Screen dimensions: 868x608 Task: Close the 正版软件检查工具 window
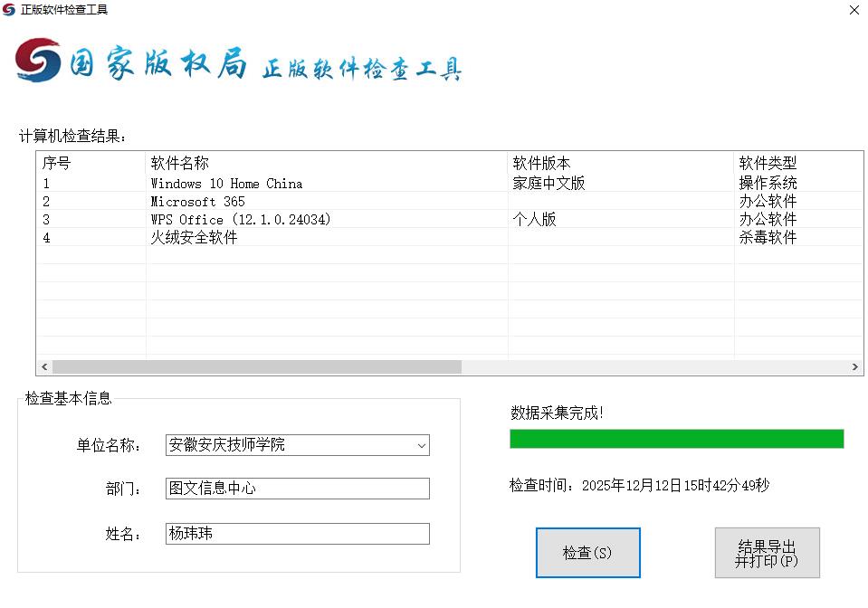[x=854, y=10]
